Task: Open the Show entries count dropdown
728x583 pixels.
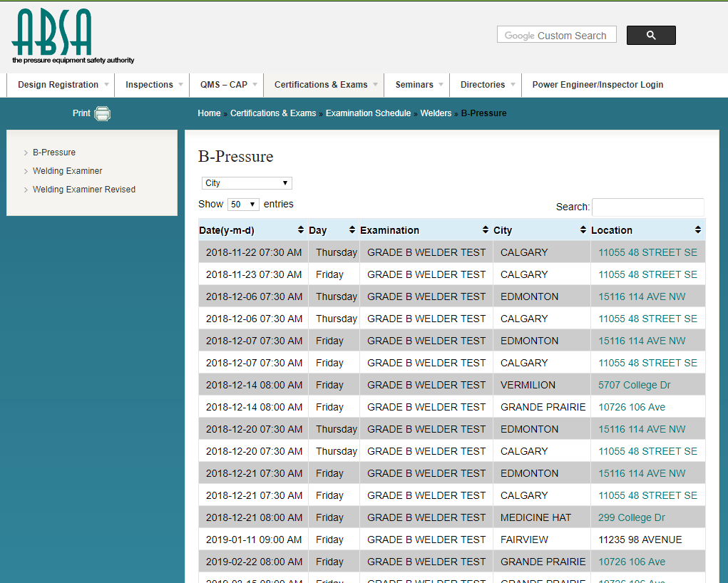Action: (243, 205)
